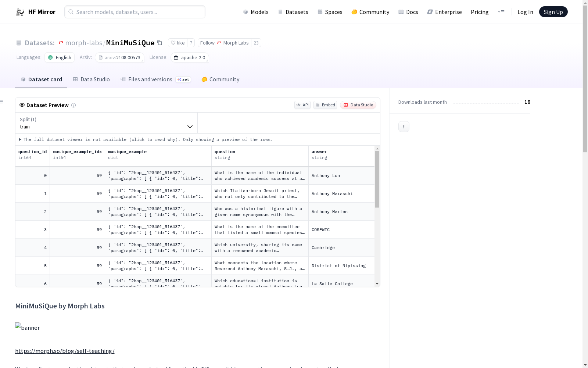Follow Morph Labs organization
The height and width of the screenshot is (368, 588).
pos(224,43)
